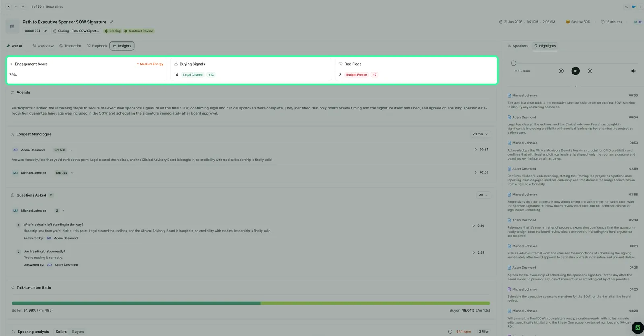Select the Buyers speaking analysis tab
644x336 pixels.
tap(78, 332)
